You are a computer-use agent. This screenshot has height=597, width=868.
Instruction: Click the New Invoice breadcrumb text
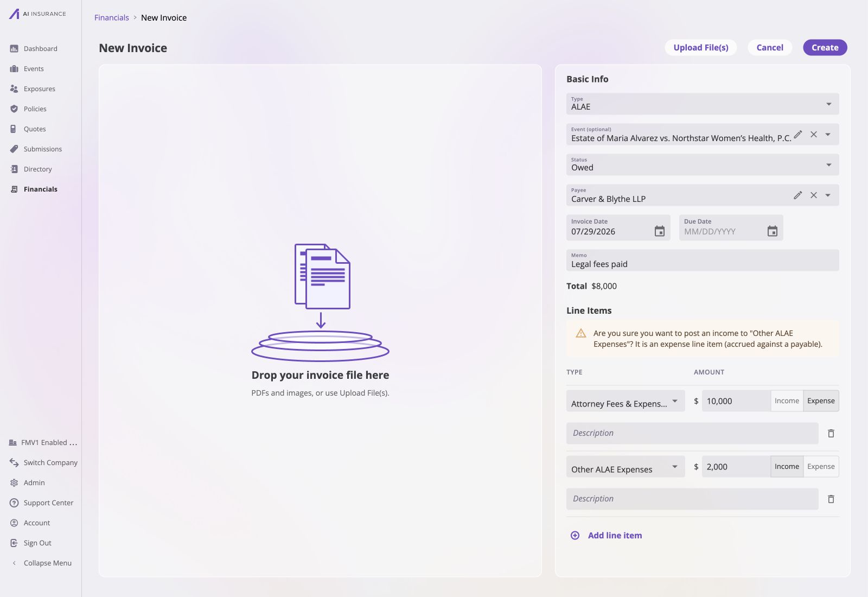click(x=164, y=17)
